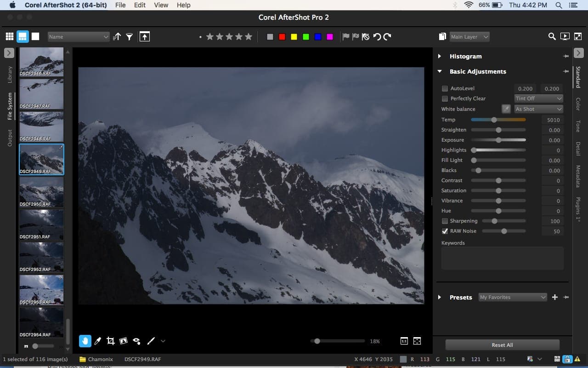
Task: Pick the white balance eyedropper
Action: (x=506, y=109)
